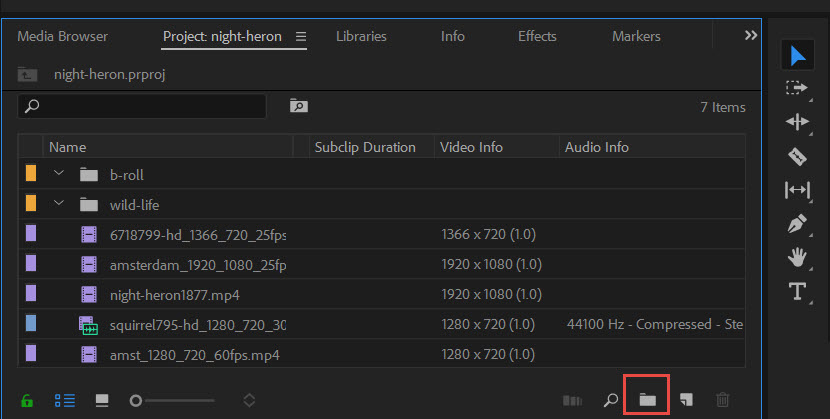Collapse the b-roll bin chevron

coord(59,174)
